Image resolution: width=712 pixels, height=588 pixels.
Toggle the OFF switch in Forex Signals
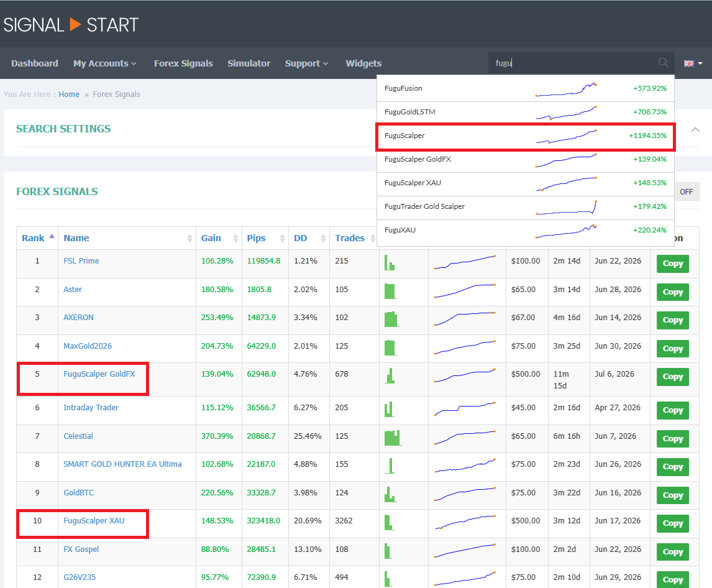(686, 192)
